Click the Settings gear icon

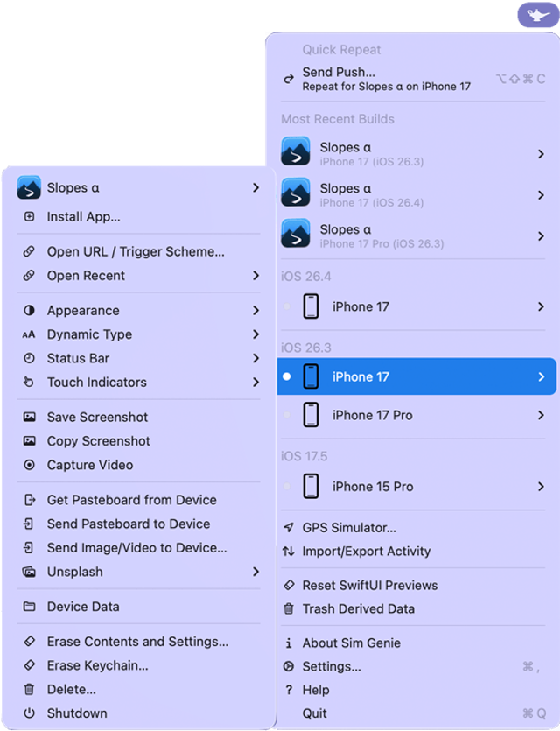coord(289,666)
